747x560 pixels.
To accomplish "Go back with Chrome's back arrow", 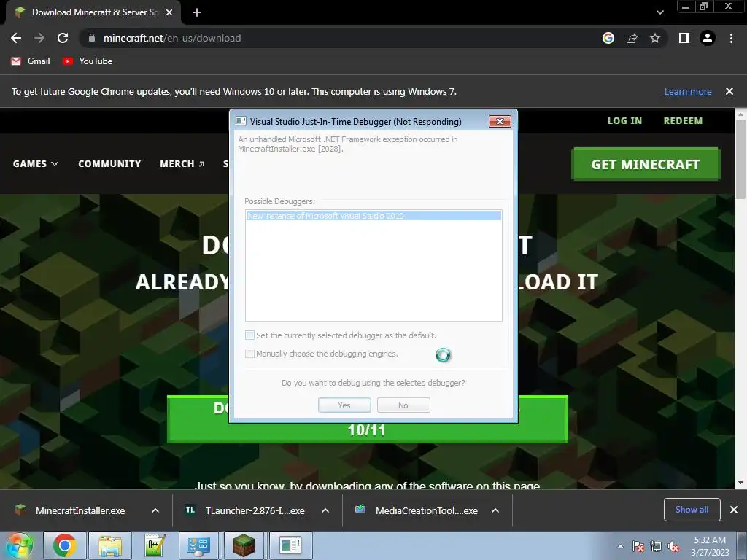I will pyautogui.click(x=16, y=38).
